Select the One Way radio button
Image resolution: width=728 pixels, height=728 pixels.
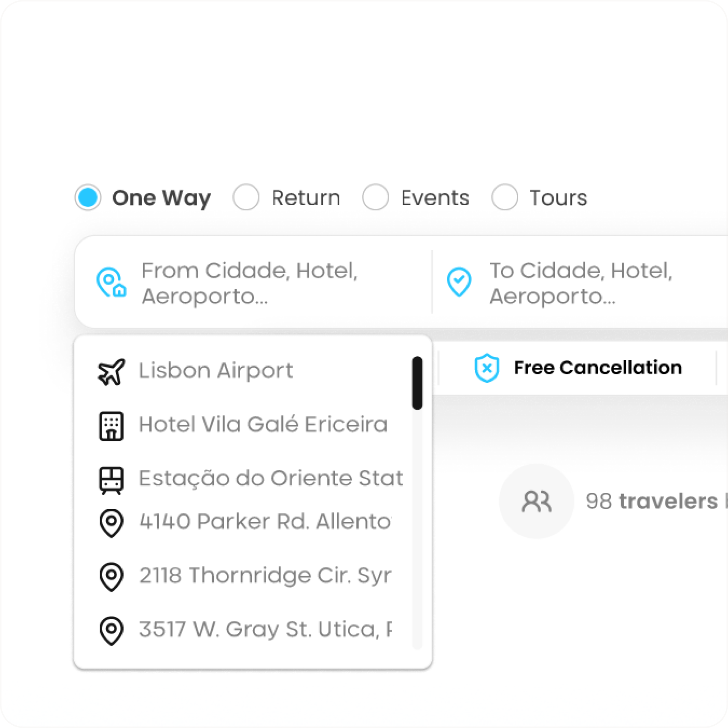click(x=88, y=197)
